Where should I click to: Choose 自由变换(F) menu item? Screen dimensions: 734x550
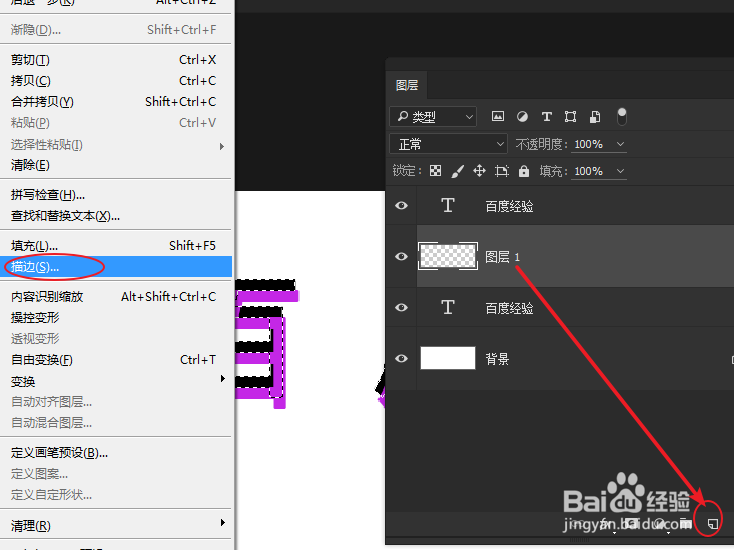[x=116, y=360]
